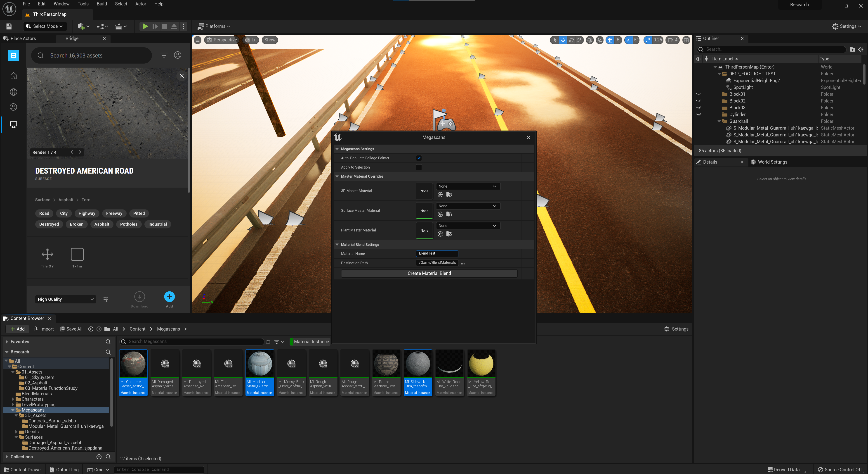Open 3D Master Material dropdown
The height and width of the screenshot is (474, 868).
(468, 186)
